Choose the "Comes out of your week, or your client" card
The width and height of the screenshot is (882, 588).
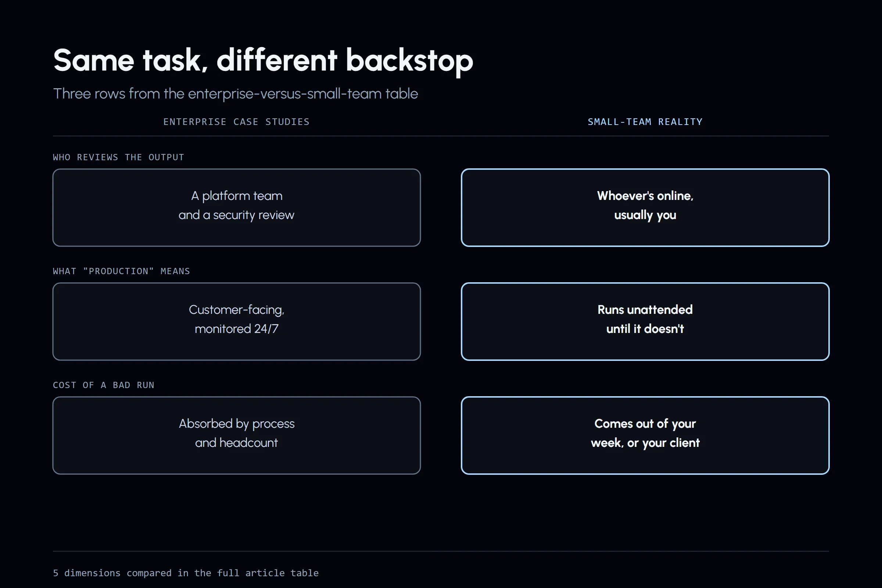tap(645, 435)
